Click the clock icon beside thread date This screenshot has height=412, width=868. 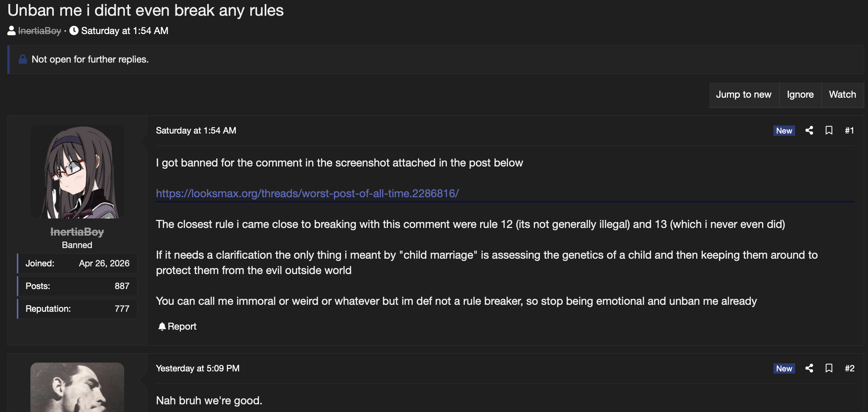pyautogui.click(x=74, y=31)
